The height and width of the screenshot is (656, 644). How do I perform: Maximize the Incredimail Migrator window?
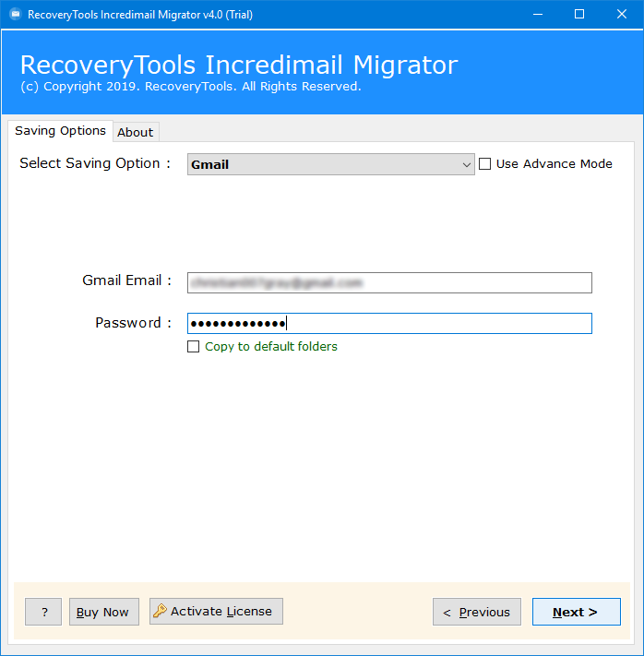[x=579, y=14]
